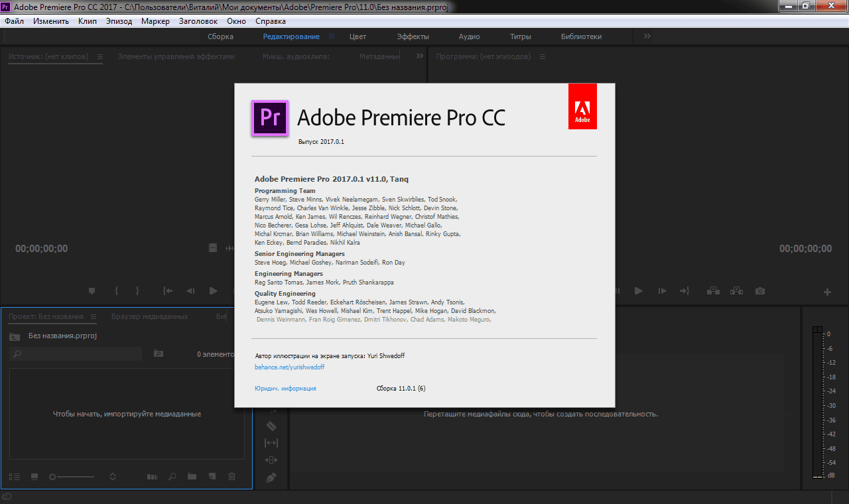
Task: Switch to the Аудио workspace
Action: pos(470,36)
